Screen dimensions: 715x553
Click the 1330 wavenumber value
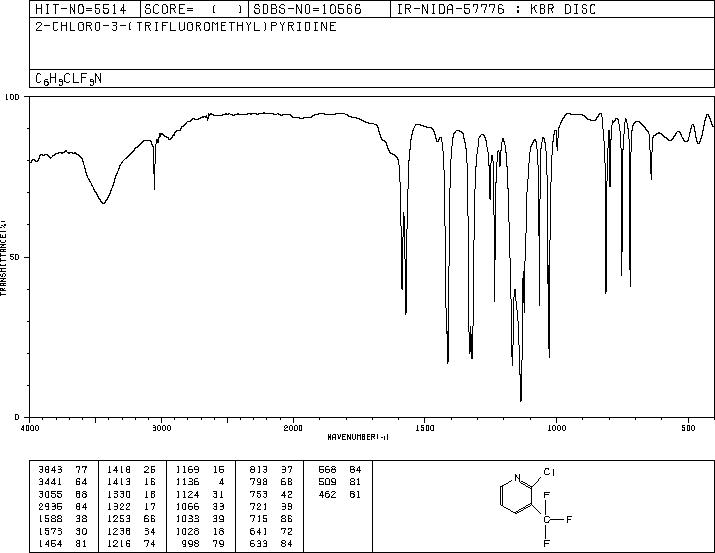point(119,494)
